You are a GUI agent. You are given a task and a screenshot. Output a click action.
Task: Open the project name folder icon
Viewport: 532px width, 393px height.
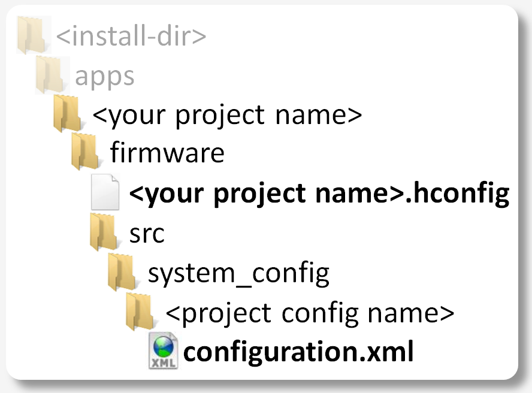(67, 114)
